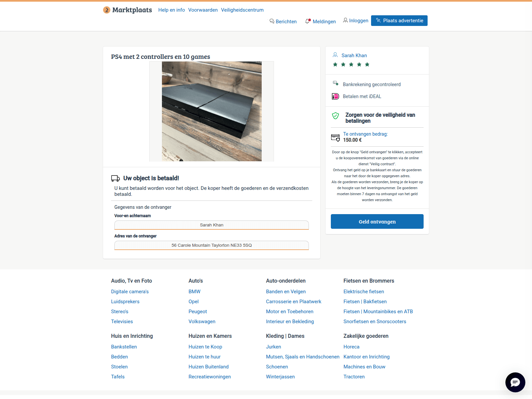The height and width of the screenshot is (399, 532).
Task: Open the chat support bubble icon
Action: tap(515, 382)
